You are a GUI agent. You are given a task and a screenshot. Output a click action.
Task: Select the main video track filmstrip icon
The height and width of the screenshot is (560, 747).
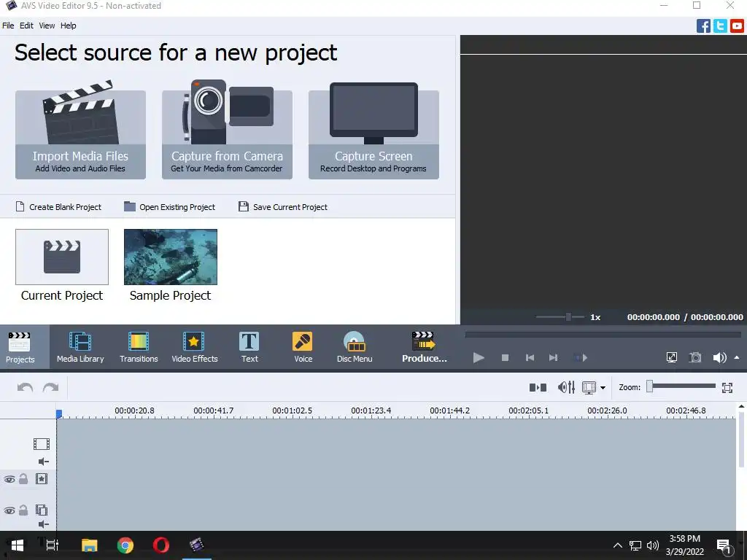click(42, 444)
